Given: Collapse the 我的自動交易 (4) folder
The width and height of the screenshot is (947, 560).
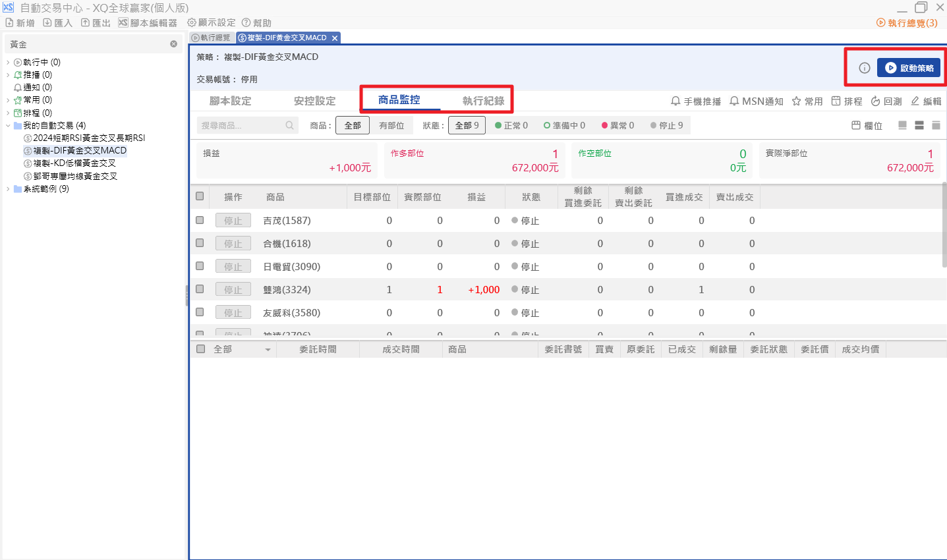Looking at the screenshot, I should point(8,126).
